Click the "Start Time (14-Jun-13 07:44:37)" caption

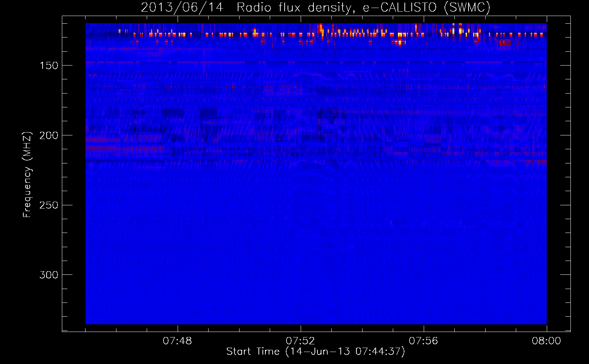click(x=316, y=352)
